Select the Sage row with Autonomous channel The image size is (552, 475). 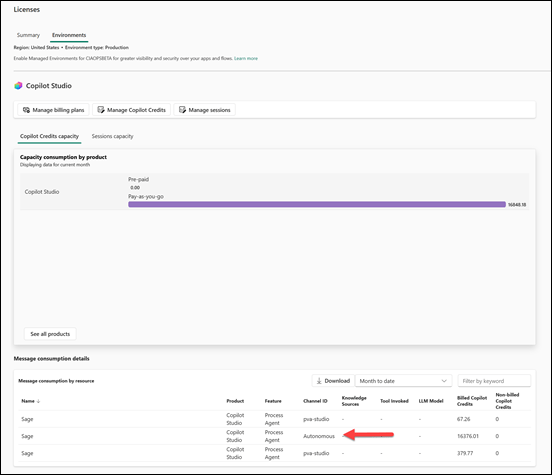(274, 436)
